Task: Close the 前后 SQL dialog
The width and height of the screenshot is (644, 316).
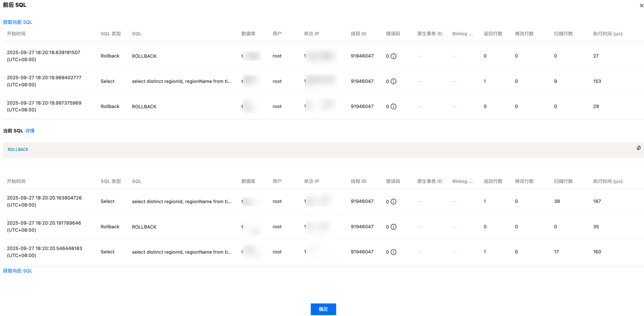Action: pos(641,5)
